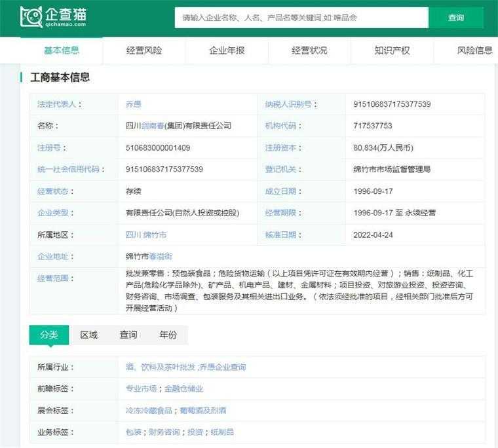Switch to the 基本信息 tab

point(62,50)
